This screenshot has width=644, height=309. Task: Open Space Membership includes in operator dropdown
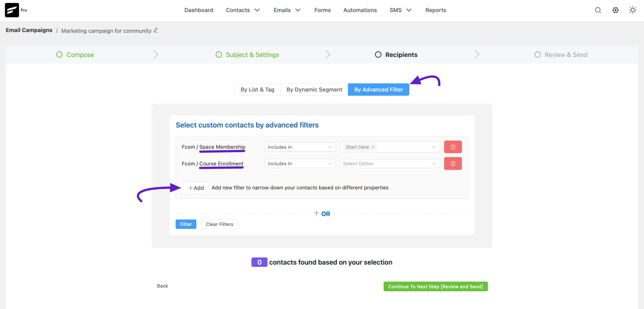300,147
